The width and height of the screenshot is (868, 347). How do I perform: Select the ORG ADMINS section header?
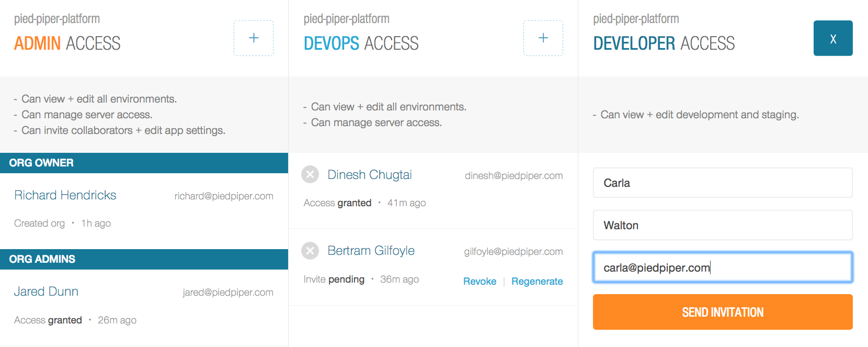(144, 259)
